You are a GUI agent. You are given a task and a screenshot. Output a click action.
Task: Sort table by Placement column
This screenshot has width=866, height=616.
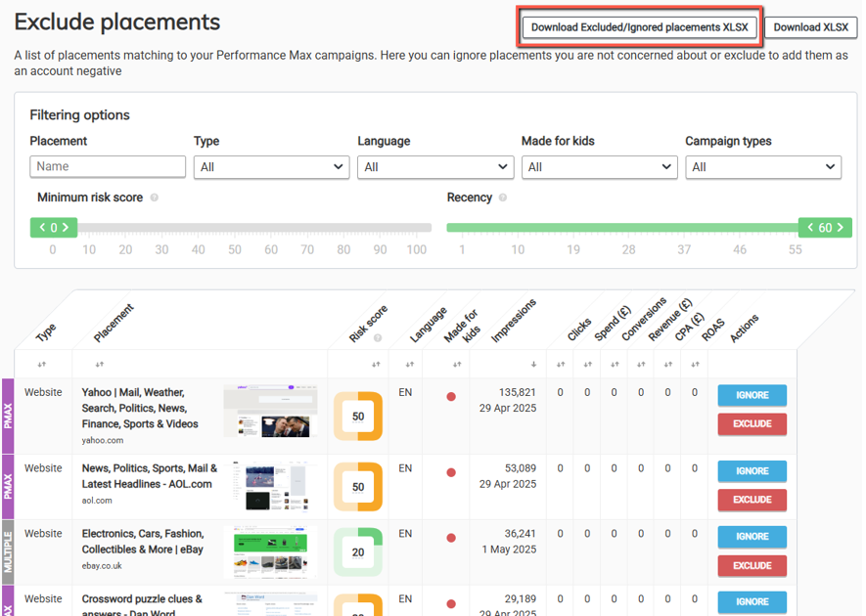97,364
